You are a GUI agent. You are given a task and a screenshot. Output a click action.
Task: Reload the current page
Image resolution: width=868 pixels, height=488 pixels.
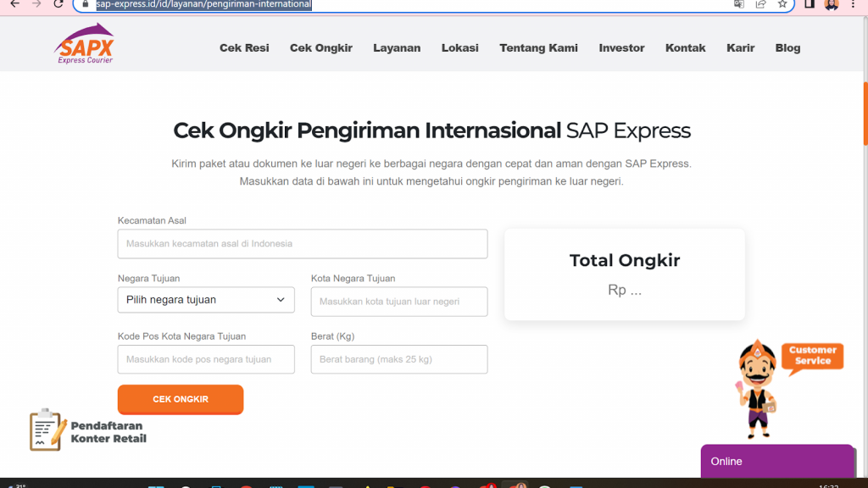56,7
